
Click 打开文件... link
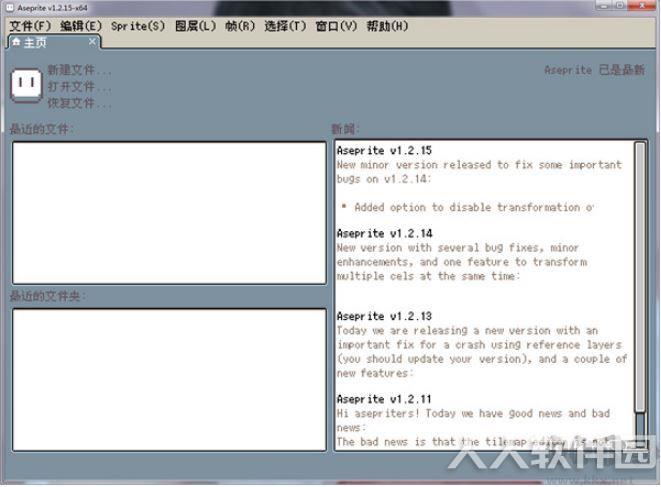pyautogui.click(x=79, y=86)
